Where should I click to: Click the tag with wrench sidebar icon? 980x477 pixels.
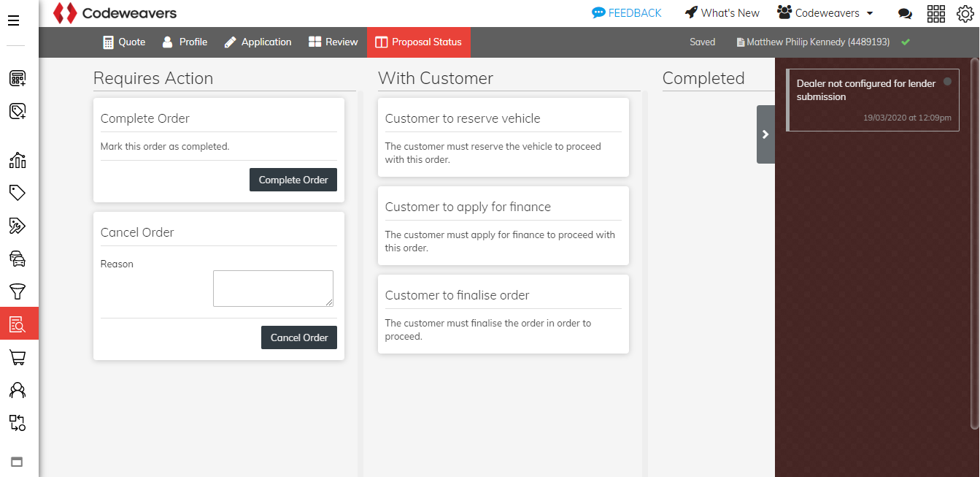pyautogui.click(x=18, y=226)
